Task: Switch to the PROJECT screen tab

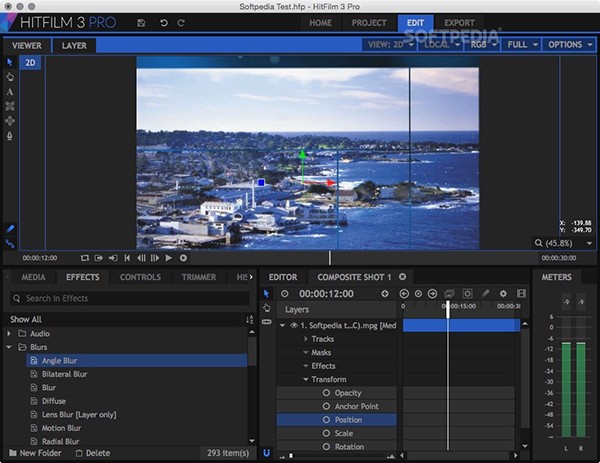Action: click(x=369, y=23)
